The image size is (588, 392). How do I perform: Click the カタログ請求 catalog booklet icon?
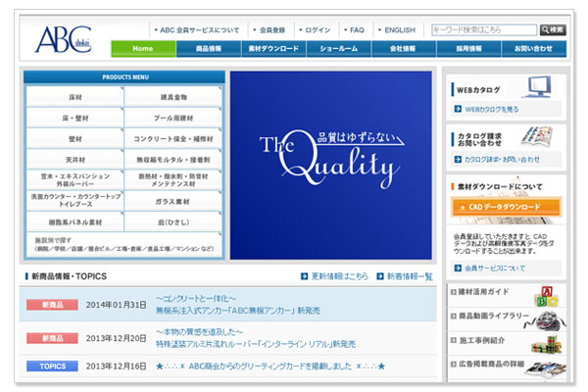(542, 137)
